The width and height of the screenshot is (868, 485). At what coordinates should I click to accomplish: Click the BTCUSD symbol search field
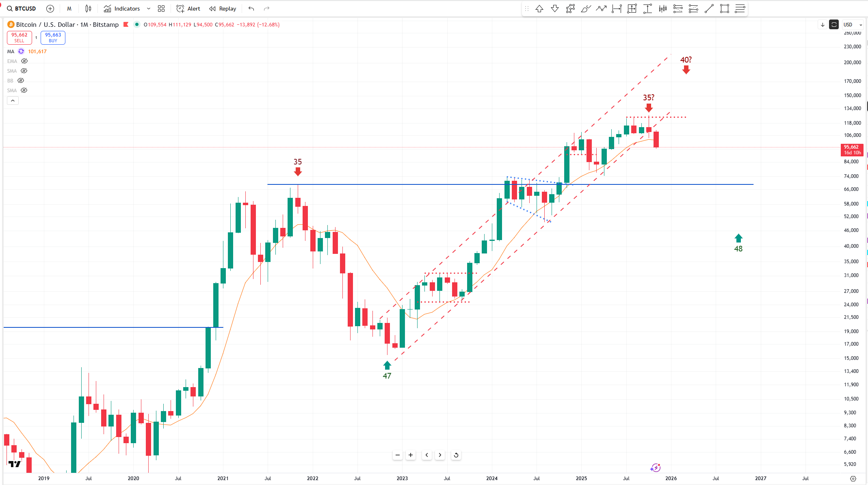(x=22, y=9)
